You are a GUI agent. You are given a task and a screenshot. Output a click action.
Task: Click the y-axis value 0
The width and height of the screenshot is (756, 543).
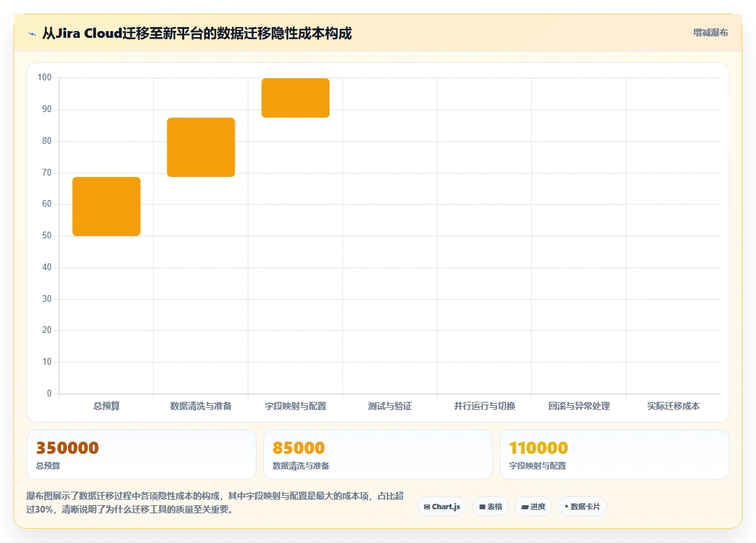(x=49, y=394)
